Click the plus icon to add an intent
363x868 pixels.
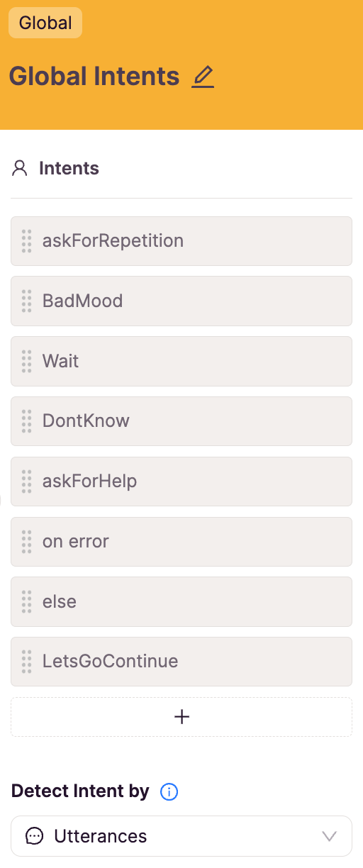181,717
